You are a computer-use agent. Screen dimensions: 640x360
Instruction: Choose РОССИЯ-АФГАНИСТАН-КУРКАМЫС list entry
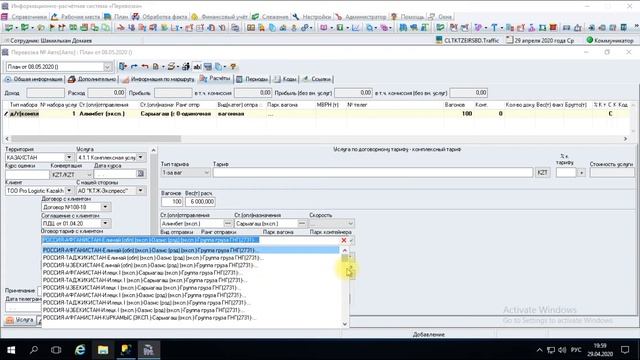[191, 318]
